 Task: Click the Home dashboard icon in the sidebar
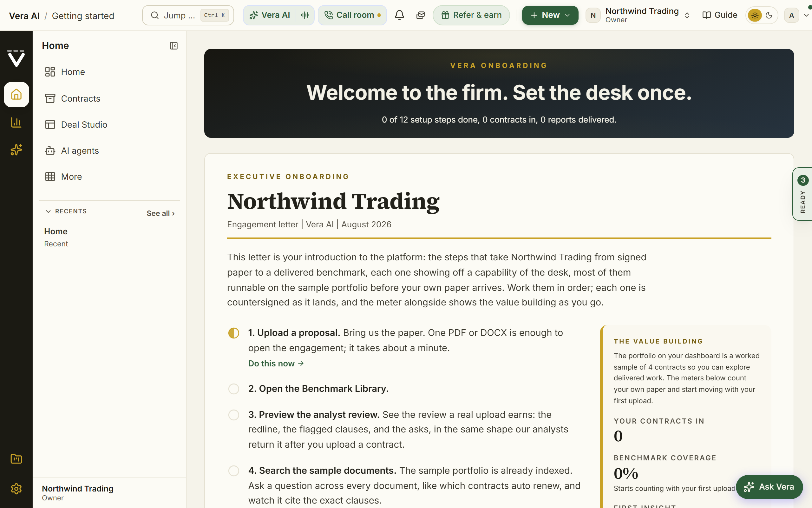[x=50, y=72]
